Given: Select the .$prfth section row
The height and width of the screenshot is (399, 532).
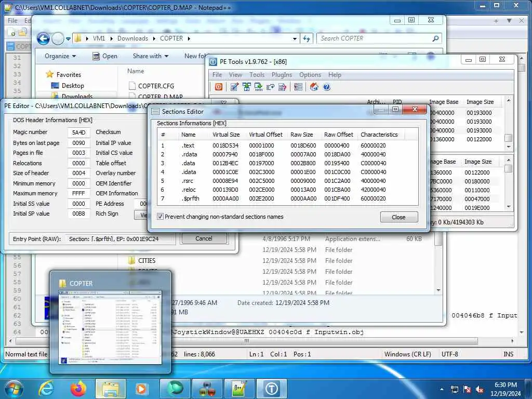Looking at the screenshot, I should (288, 198).
